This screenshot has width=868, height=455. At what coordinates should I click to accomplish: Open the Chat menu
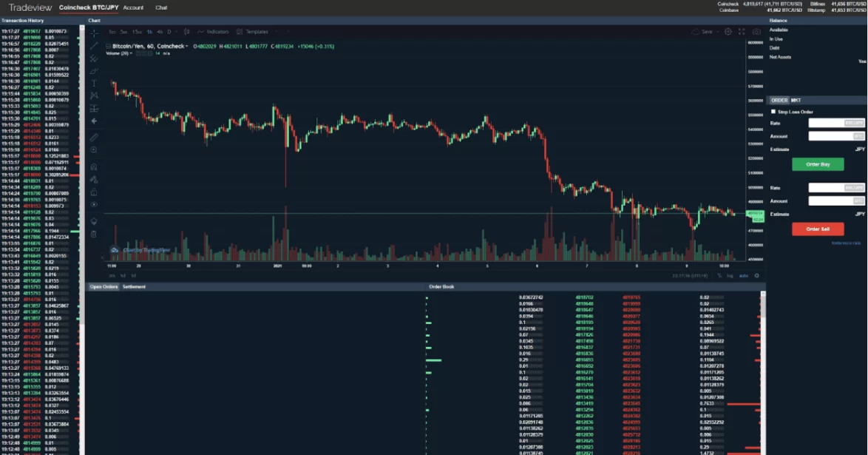(x=160, y=8)
